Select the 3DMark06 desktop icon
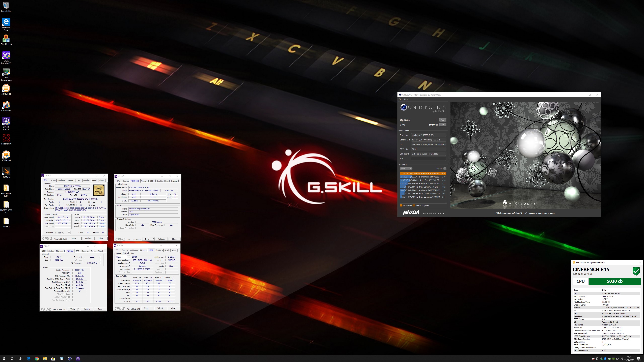 point(6,156)
